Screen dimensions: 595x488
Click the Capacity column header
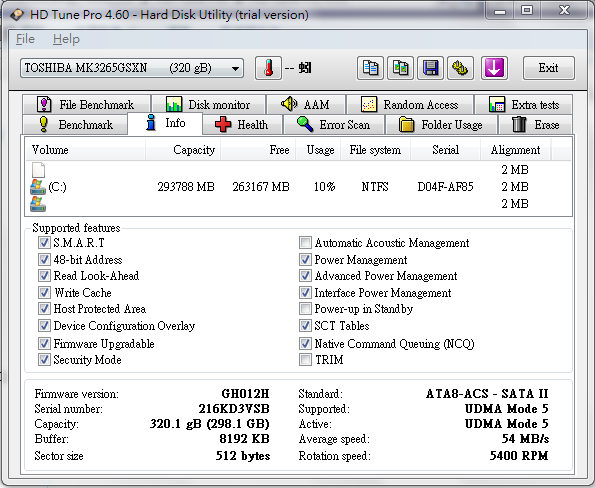point(183,150)
